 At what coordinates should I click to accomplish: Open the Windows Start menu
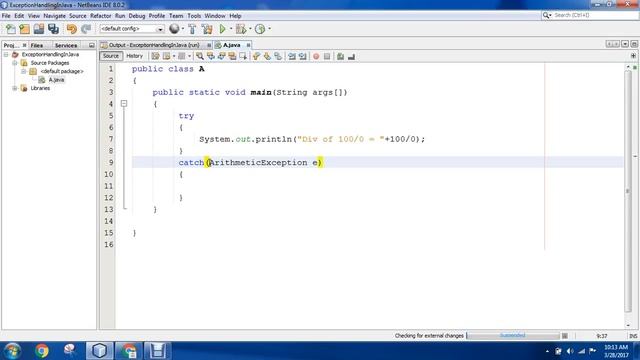point(12,351)
